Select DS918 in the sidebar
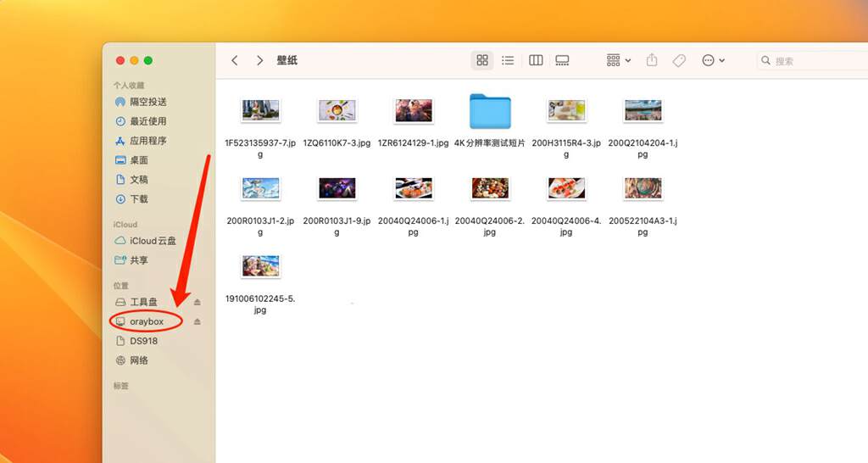 [x=142, y=341]
